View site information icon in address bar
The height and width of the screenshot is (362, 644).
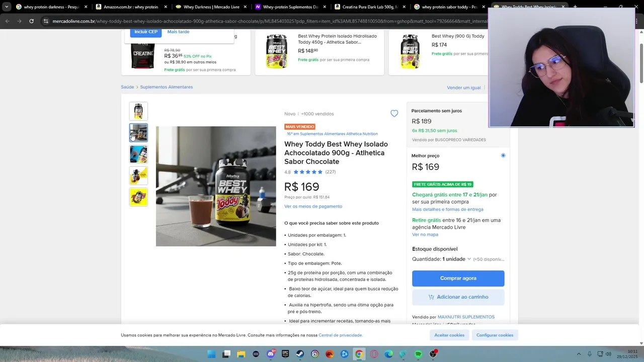(46, 21)
